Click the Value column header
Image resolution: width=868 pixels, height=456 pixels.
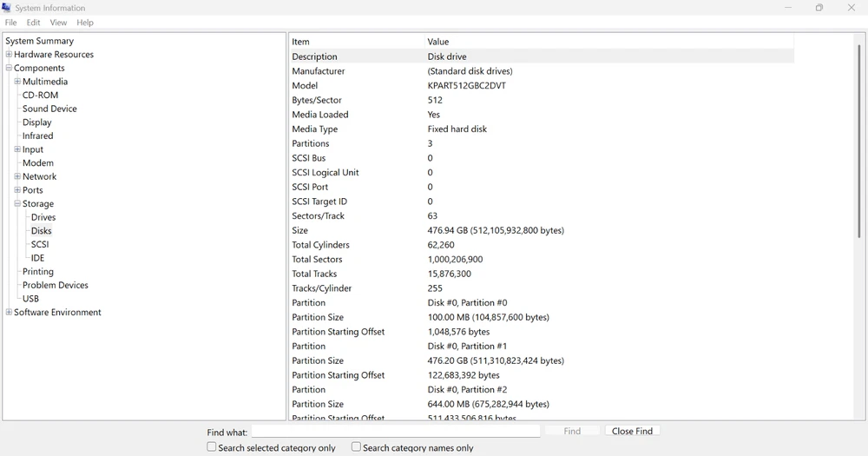pyautogui.click(x=438, y=42)
